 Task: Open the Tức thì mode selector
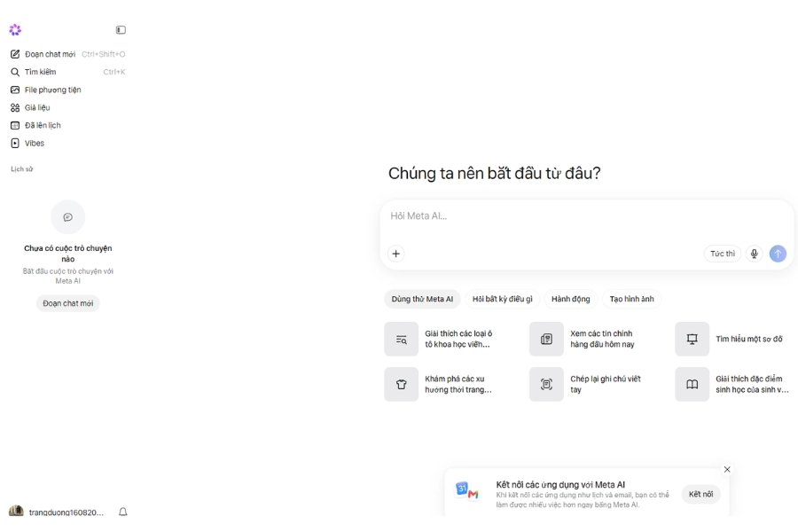pyautogui.click(x=723, y=254)
